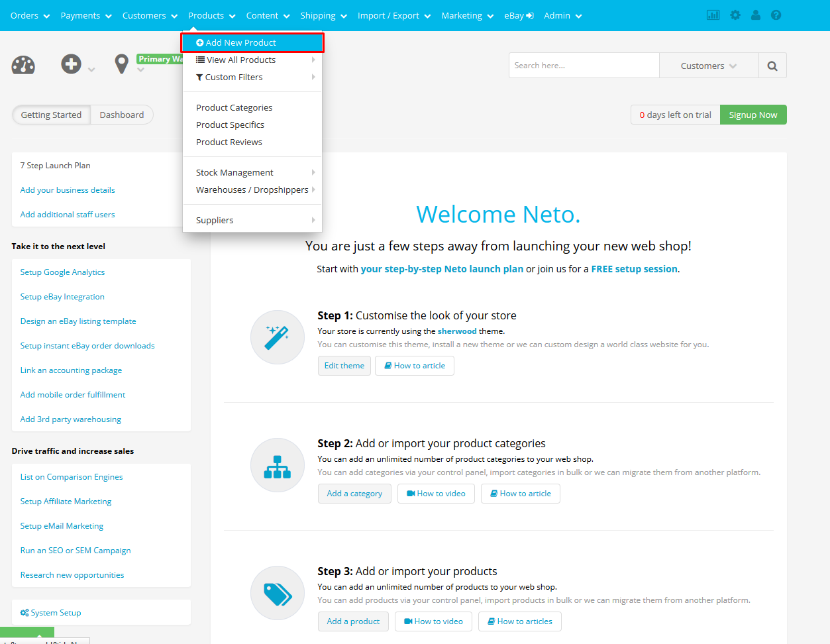Image resolution: width=830 pixels, height=644 pixels.
Task: Open Add additional staff users link
Action: coord(68,215)
